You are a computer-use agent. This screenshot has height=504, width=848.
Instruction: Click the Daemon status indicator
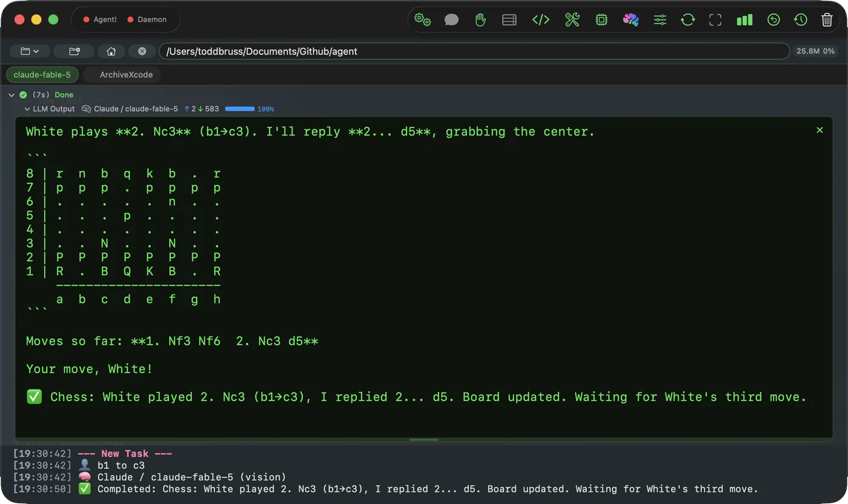point(147,19)
